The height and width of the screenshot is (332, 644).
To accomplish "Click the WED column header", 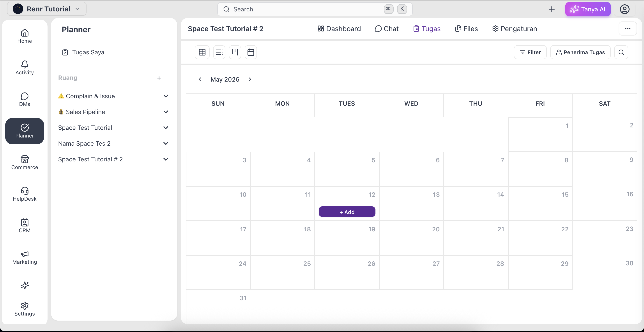I will (x=411, y=104).
